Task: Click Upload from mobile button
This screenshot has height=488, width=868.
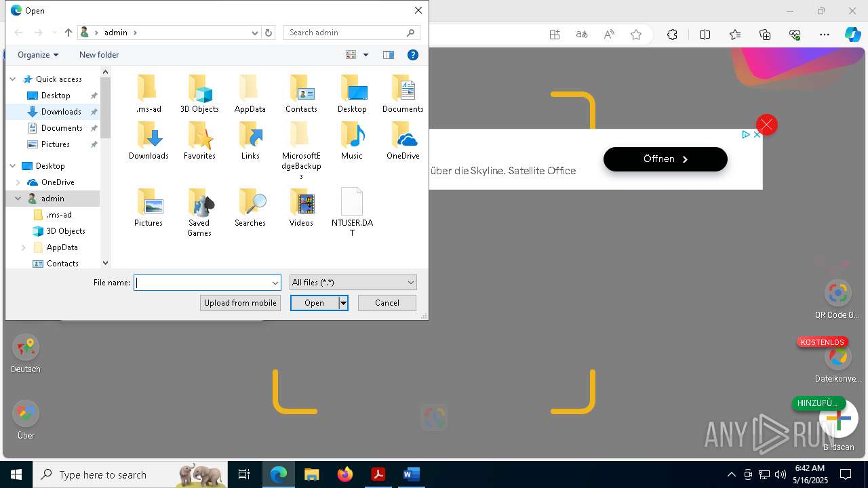Action: (x=240, y=303)
